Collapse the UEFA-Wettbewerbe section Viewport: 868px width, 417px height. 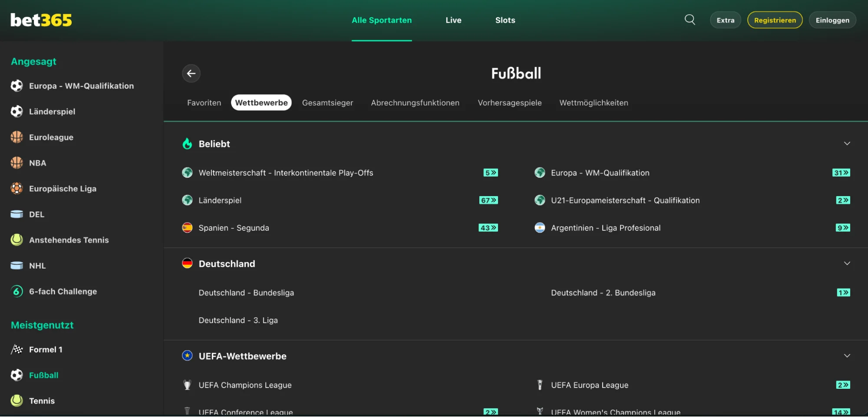pos(847,356)
